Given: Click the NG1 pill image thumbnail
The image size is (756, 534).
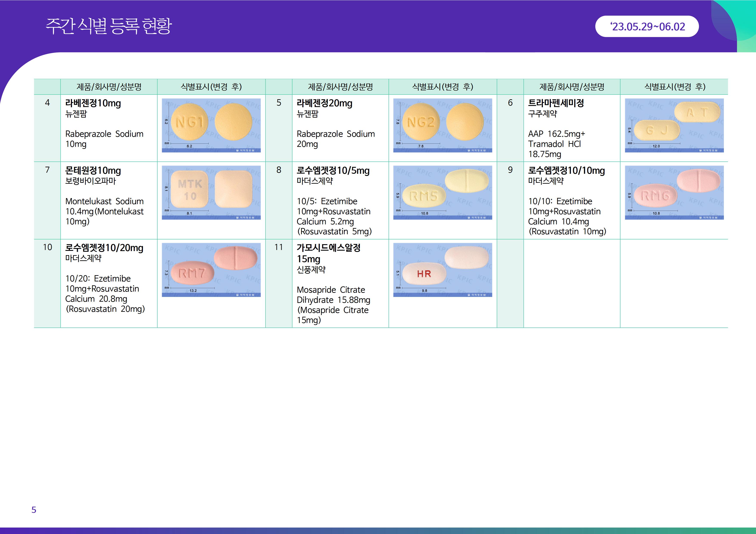Looking at the screenshot, I should pos(211,125).
